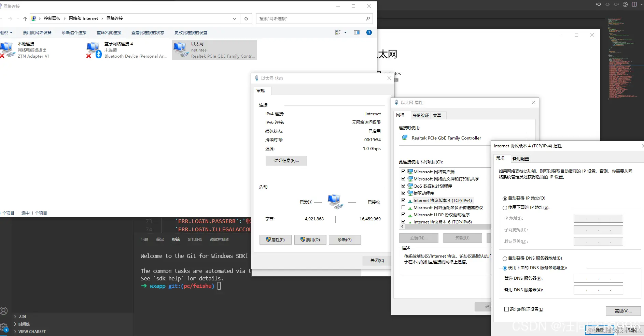644x336 pixels.
Task: Check 退出时验证设置 checkbox
Action: point(507,309)
